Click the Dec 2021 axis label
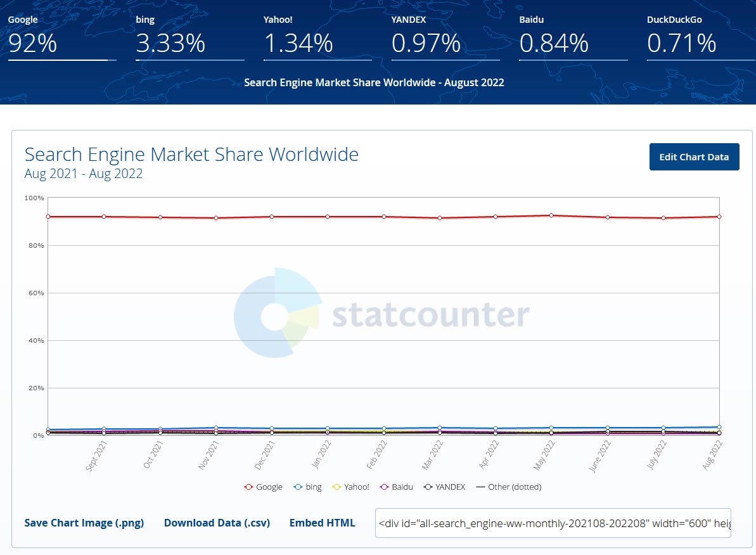Viewport: 756px width, 555px height. click(x=264, y=456)
